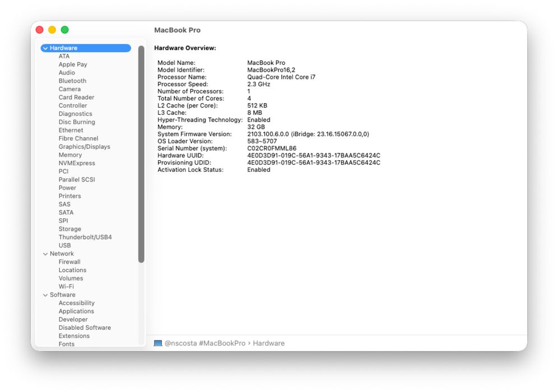Screen dimensions: 558x392
Task: Open the Power category
Action: coord(67,188)
